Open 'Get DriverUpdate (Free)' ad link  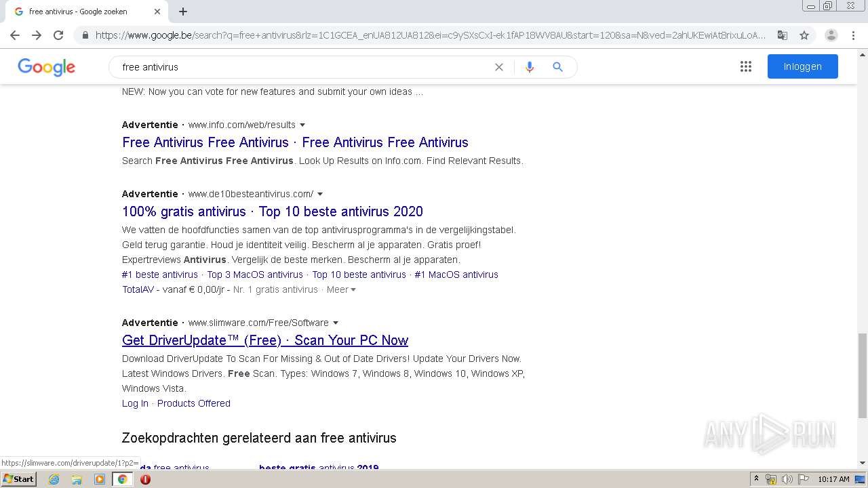(265, 340)
